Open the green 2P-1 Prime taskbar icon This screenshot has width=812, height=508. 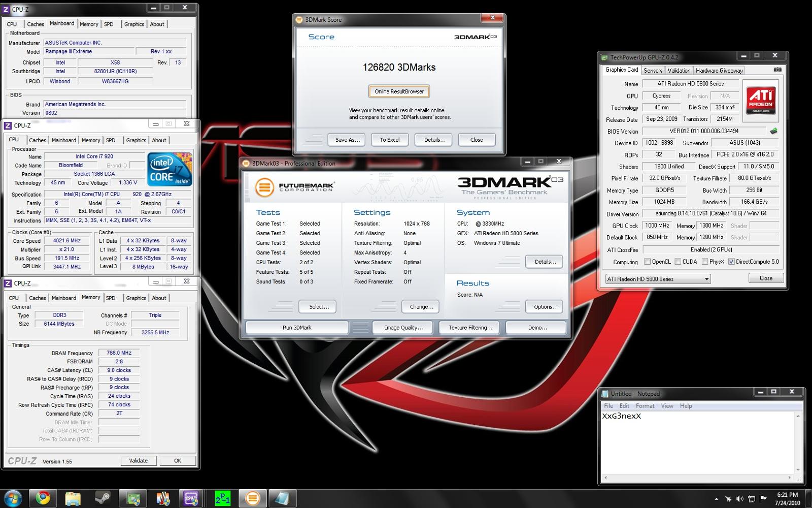222,498
